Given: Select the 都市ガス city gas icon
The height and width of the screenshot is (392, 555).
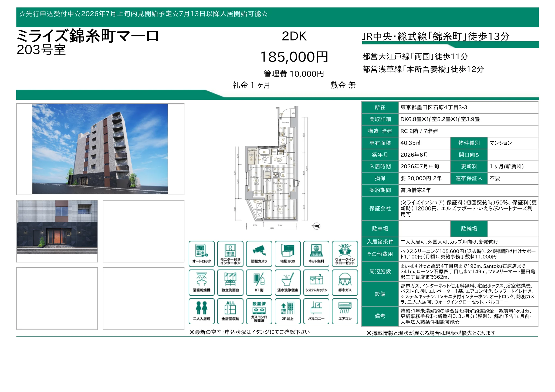Looking at the screenshot, I should coord(345,282).
